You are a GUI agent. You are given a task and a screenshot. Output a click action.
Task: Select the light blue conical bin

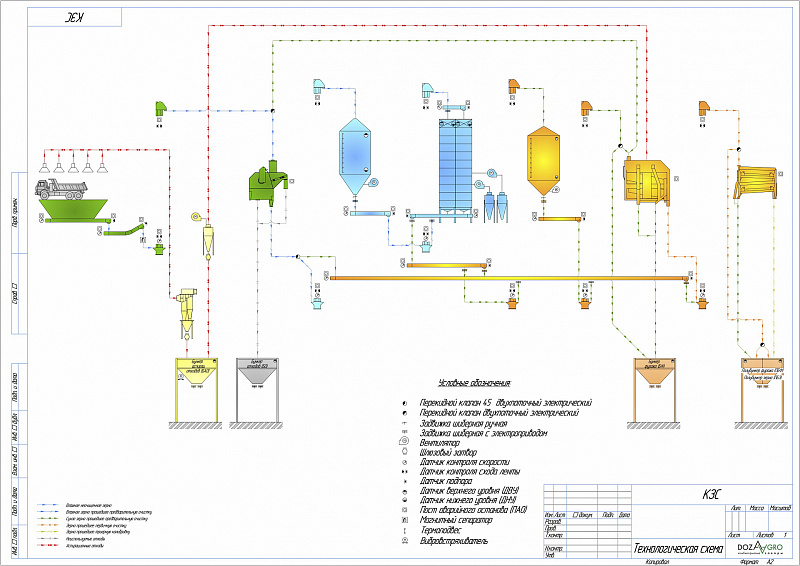click(355, 156)
